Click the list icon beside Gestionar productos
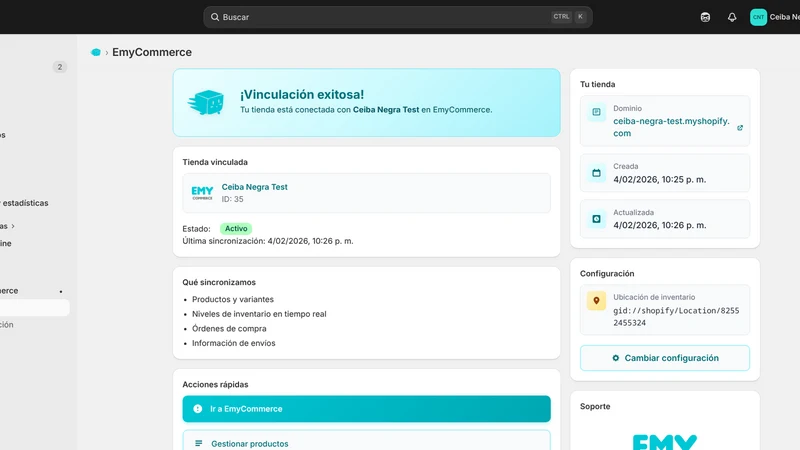The image size is (800, 450). pyautogui.click(x=198, y=443)
